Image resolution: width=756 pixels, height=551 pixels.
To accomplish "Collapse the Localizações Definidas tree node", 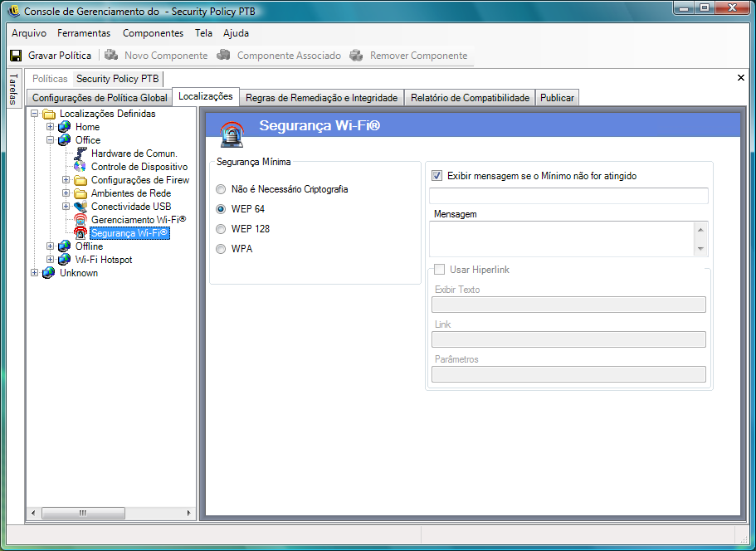I will 34,114.
